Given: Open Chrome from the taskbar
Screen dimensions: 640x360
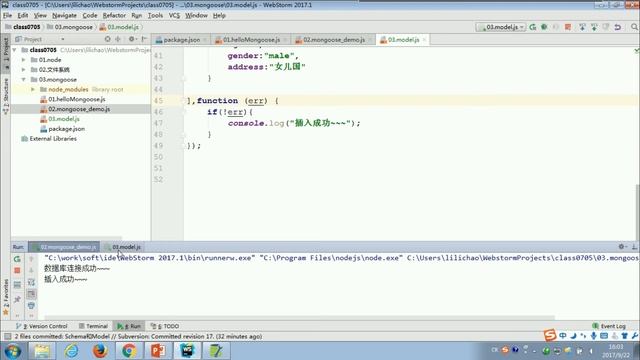Looking at the screenshot, I should pyautogui.click(x=129, y=351).
